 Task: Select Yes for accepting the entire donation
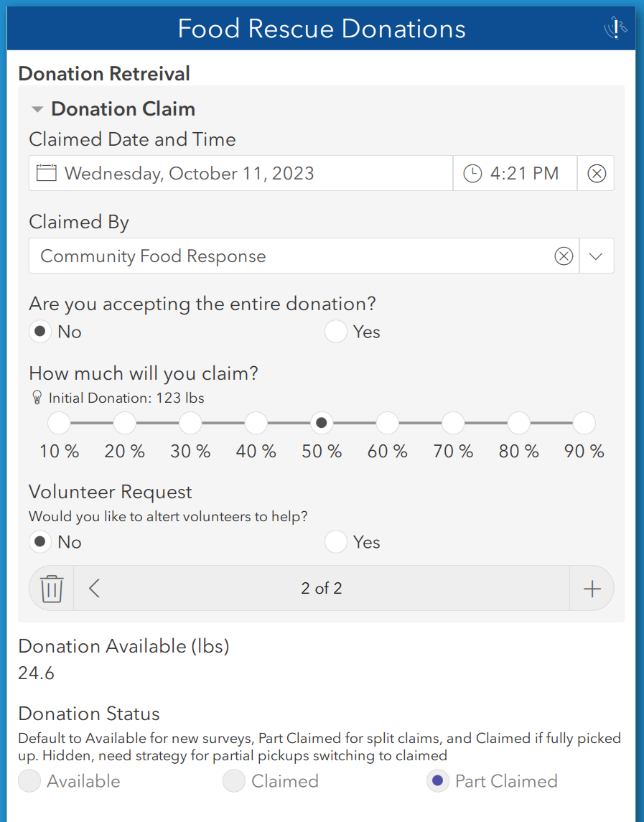(335, 331)
